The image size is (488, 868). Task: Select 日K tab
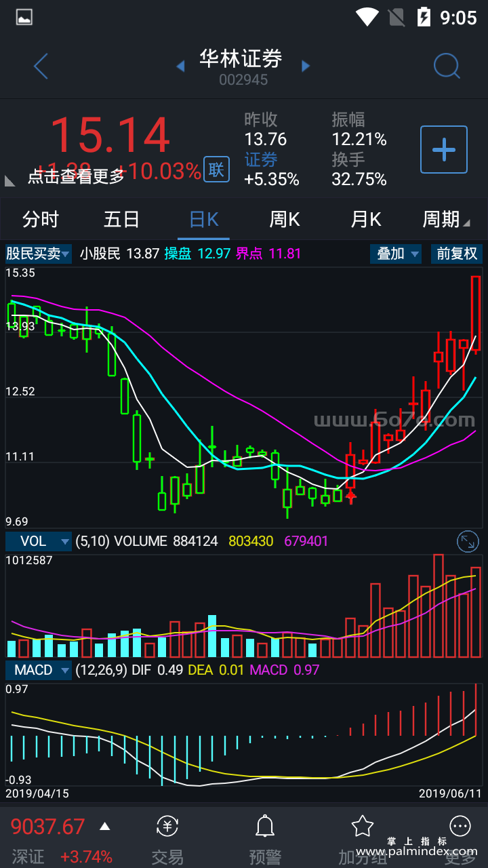pos(203,219)
